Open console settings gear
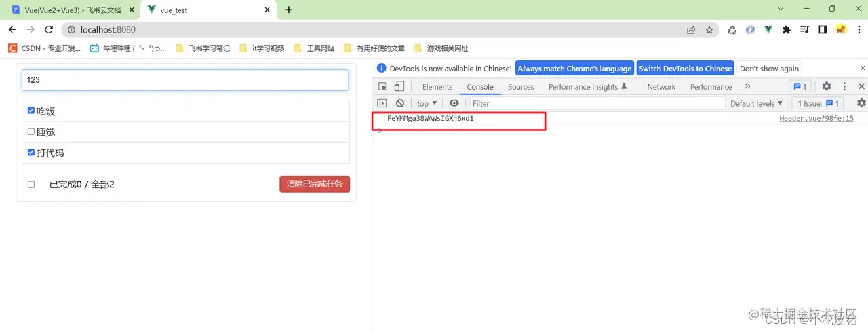This screenshot has width=868, height=332. pyautogui.click(x=861, y=103)
